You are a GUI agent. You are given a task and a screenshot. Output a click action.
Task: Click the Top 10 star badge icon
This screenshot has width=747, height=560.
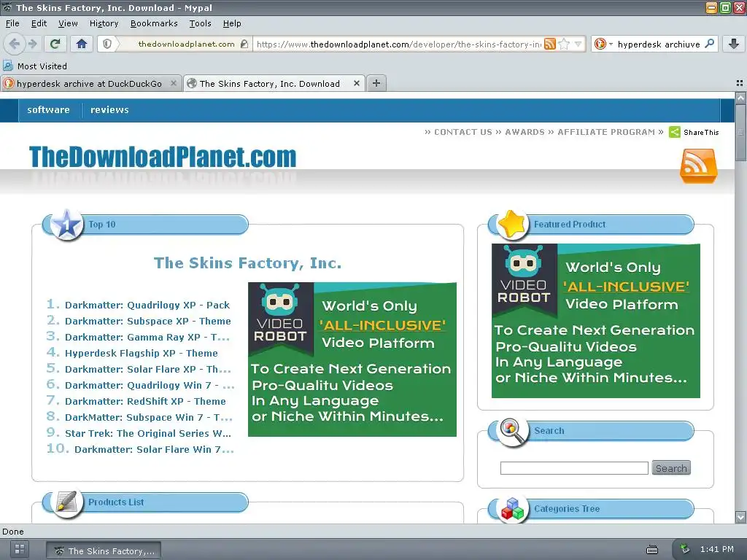coord(66,225)
